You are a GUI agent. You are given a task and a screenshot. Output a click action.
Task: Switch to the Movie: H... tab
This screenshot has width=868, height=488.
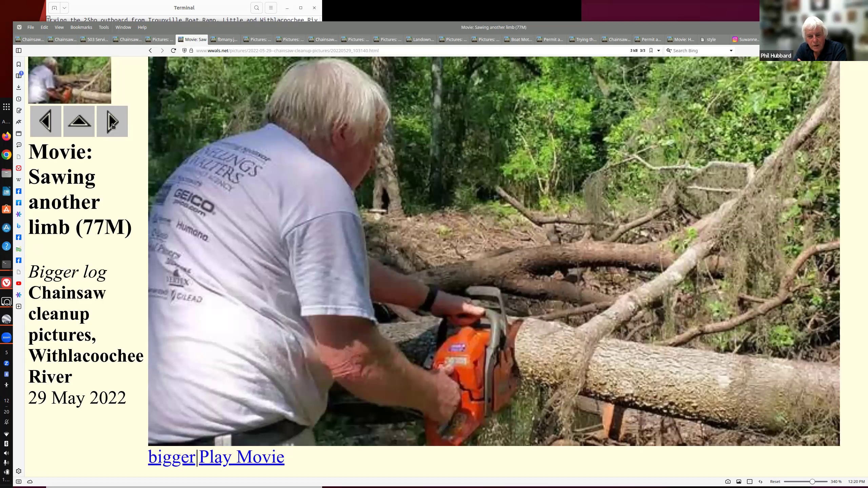[680, 39]
